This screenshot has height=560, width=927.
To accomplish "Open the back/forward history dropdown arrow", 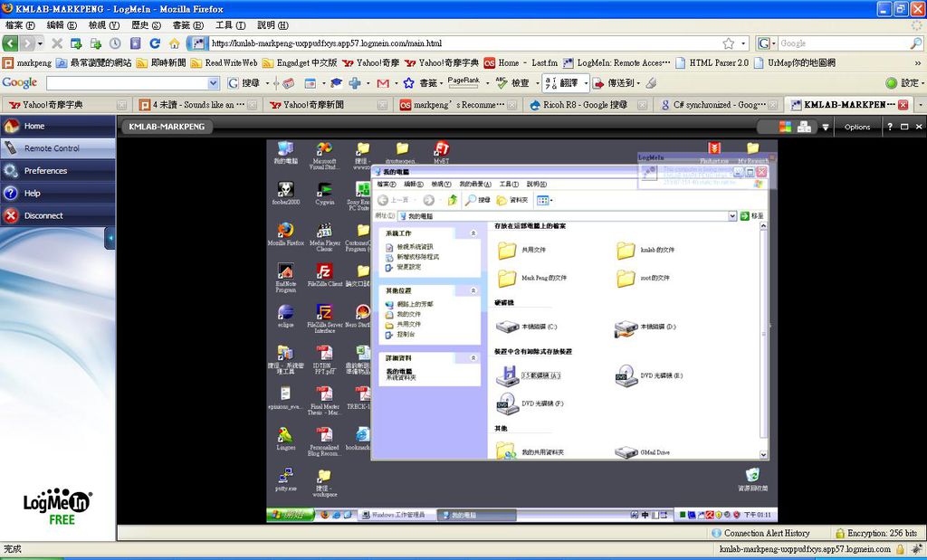I will (40, 43).
